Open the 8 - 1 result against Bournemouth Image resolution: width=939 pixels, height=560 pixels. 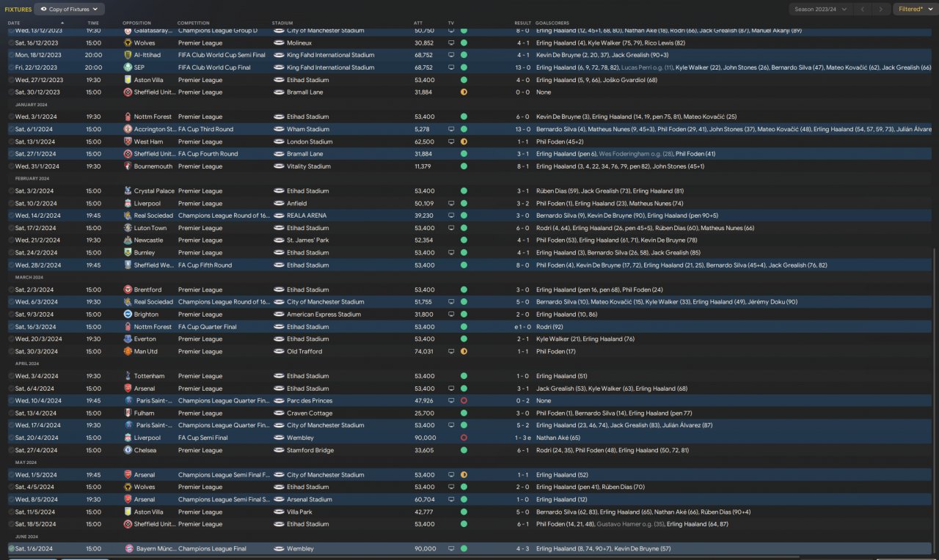(522, 166)
